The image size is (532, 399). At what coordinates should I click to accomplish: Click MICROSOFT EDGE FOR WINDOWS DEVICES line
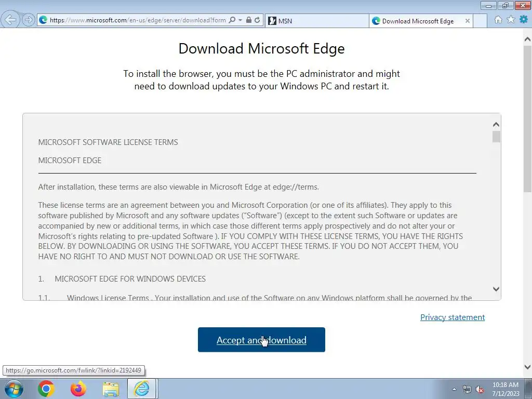click(130, 279)
